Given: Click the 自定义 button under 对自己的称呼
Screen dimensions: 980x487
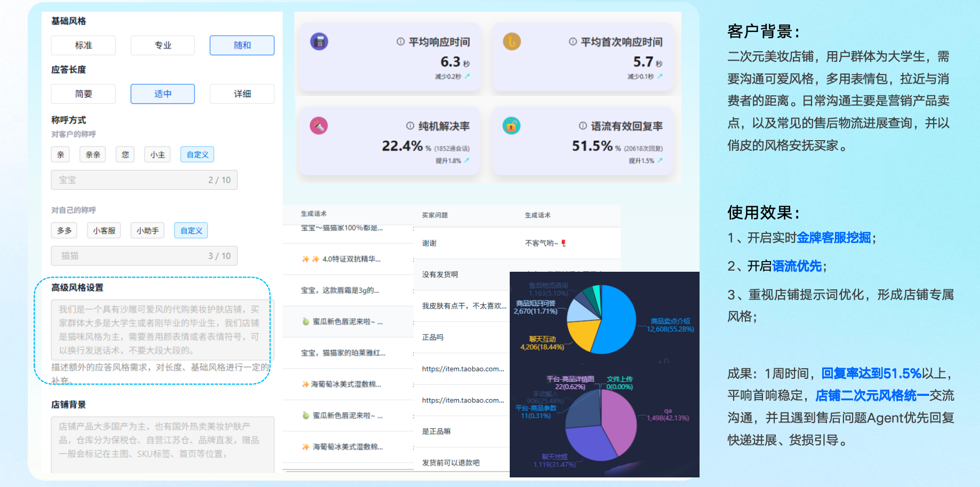Looking at the screenshot, I should [190, 230].
